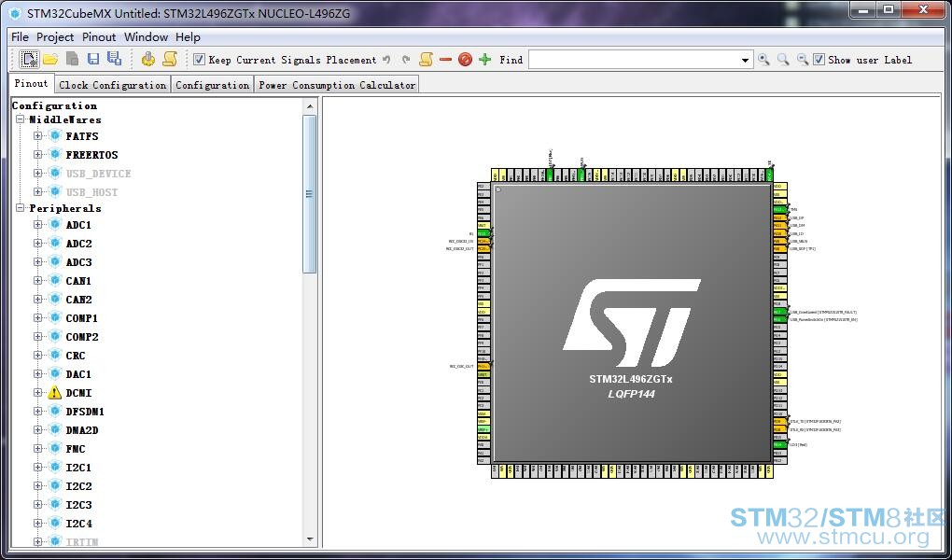Viewport: 952px width, 560px height.
Task: Click the blue cube icon next to FATFS
Action: (55, 135)
